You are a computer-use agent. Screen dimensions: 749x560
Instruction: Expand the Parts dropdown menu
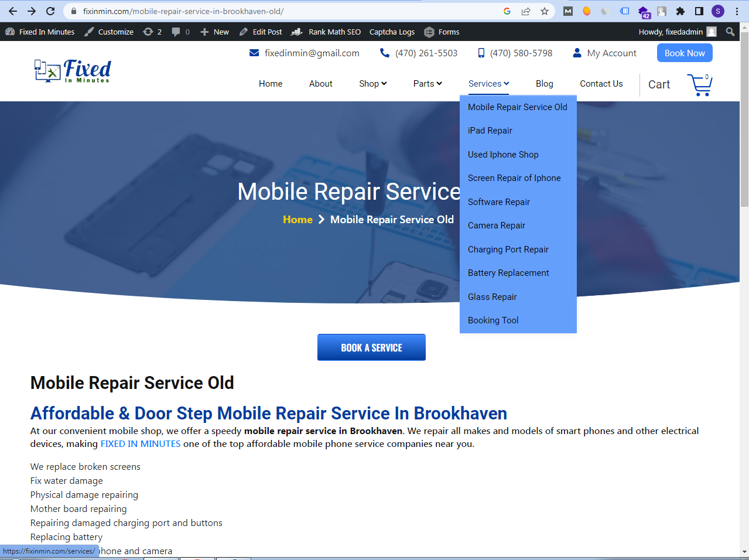pos(427,84)
